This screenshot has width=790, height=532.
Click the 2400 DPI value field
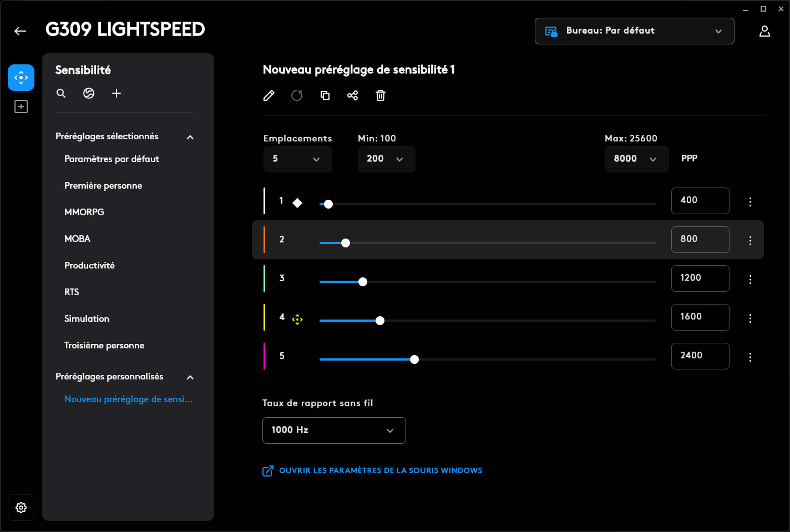point(700,356)
